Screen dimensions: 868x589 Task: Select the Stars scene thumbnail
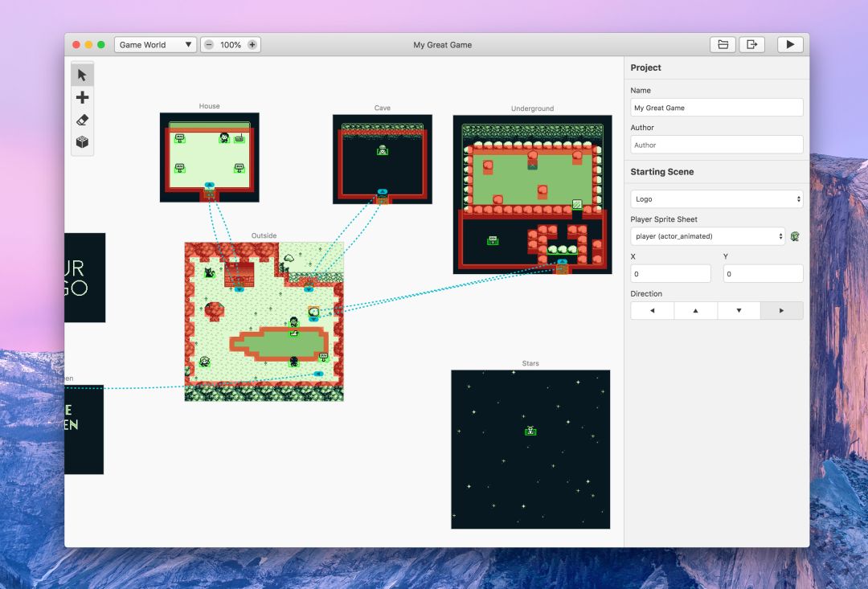(530, 449)
